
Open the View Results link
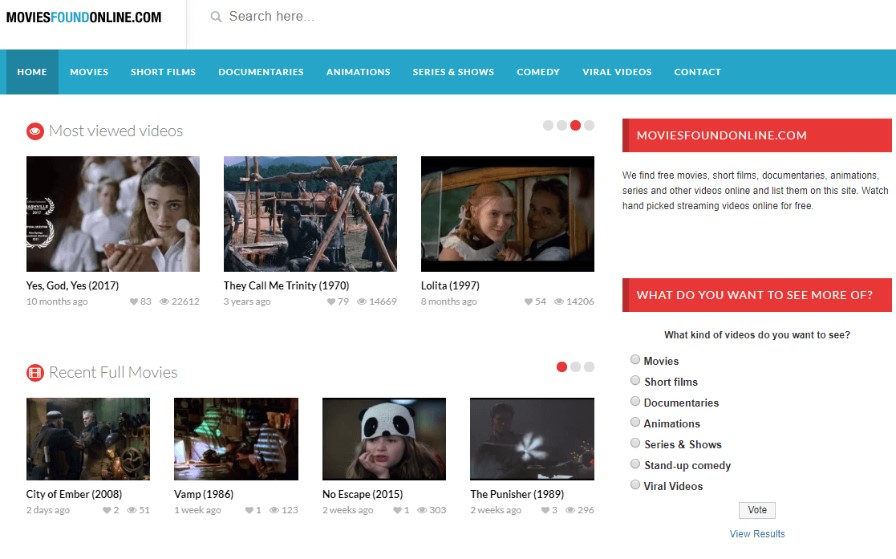point(757,534)
